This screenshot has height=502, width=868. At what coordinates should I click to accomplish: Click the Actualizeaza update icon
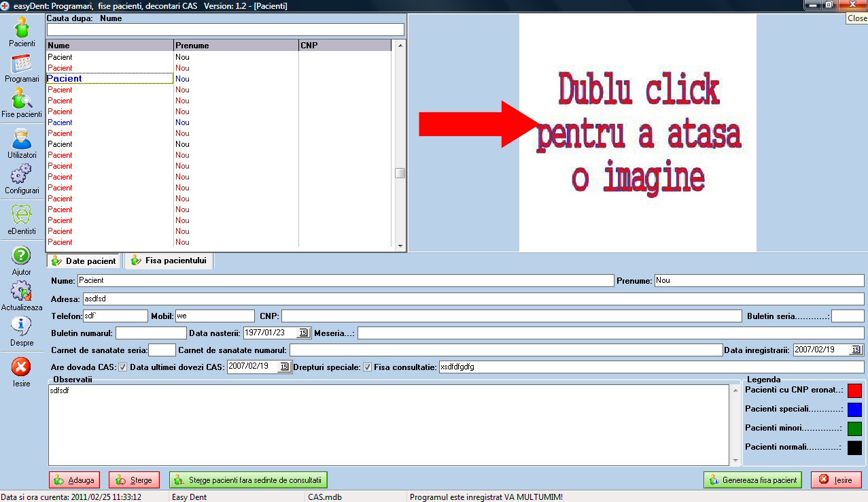coord(22,292)
